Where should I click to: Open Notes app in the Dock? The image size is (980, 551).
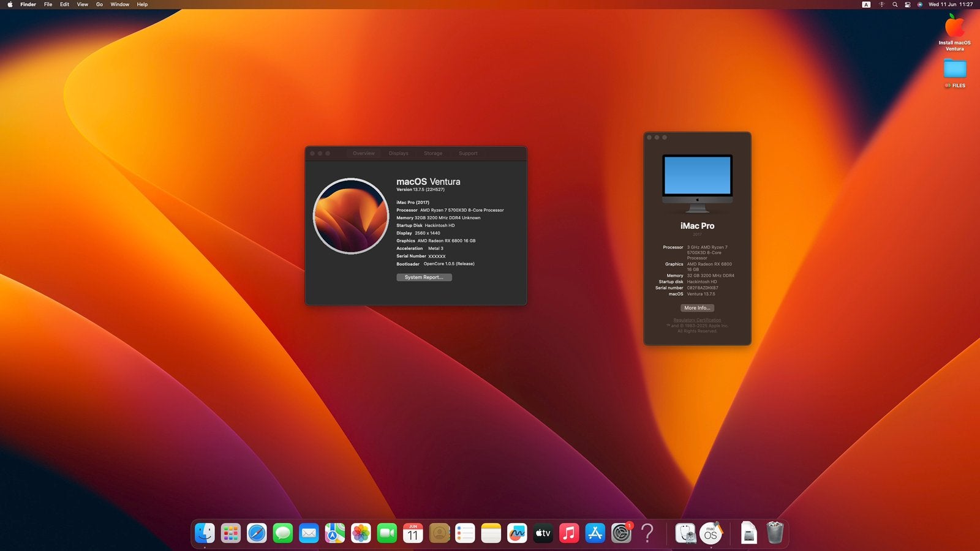(x=491, y=533)
